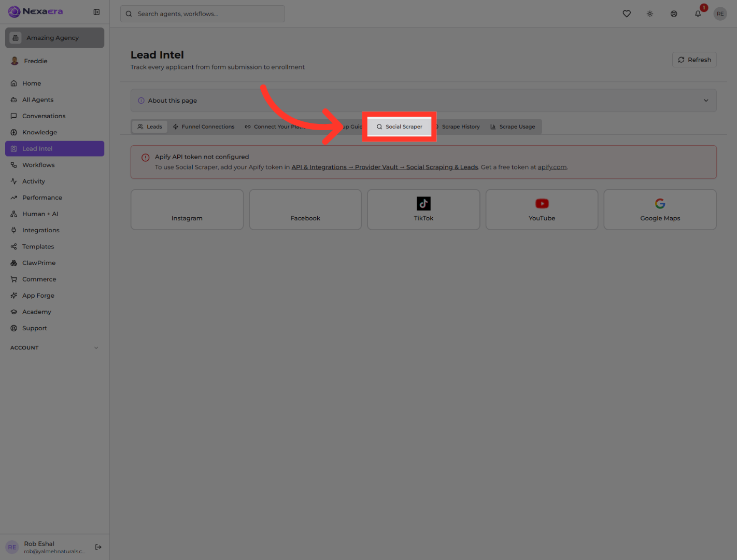Click the YouTube logo icon
The image size is (737, 560).
tap(542, 204)
